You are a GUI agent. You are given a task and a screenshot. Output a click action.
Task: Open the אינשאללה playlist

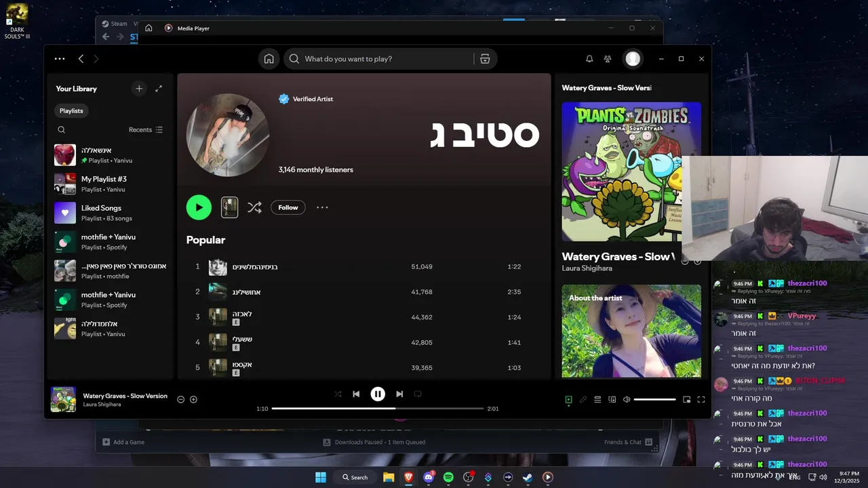click(x=111, y=155)
